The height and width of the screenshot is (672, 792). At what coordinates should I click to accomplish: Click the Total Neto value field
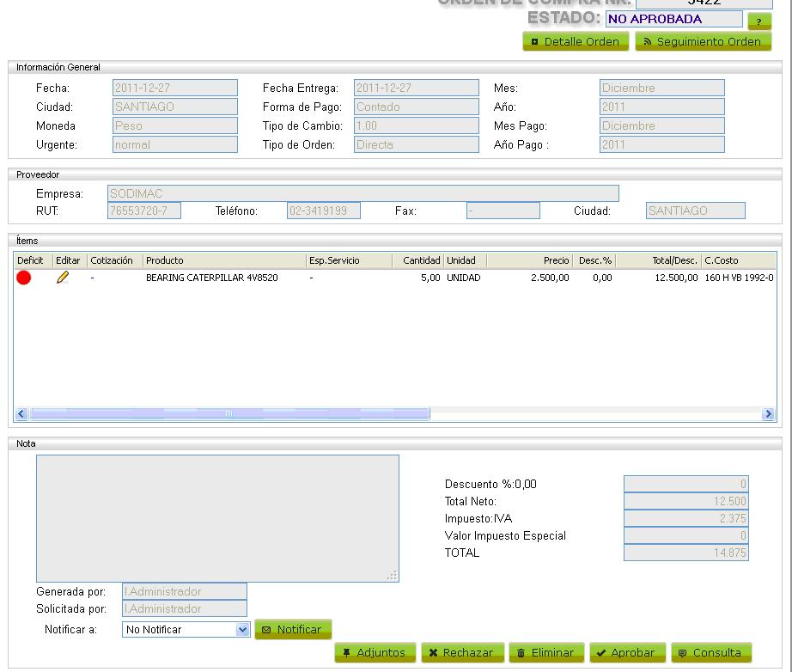pyautogui.click(x=686, y=501)
